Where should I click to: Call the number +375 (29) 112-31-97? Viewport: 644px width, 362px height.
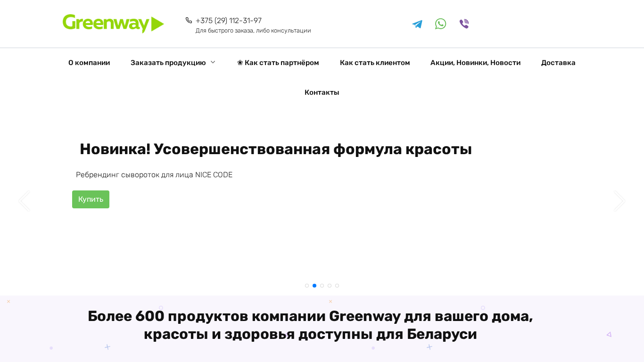pos(229,21)
